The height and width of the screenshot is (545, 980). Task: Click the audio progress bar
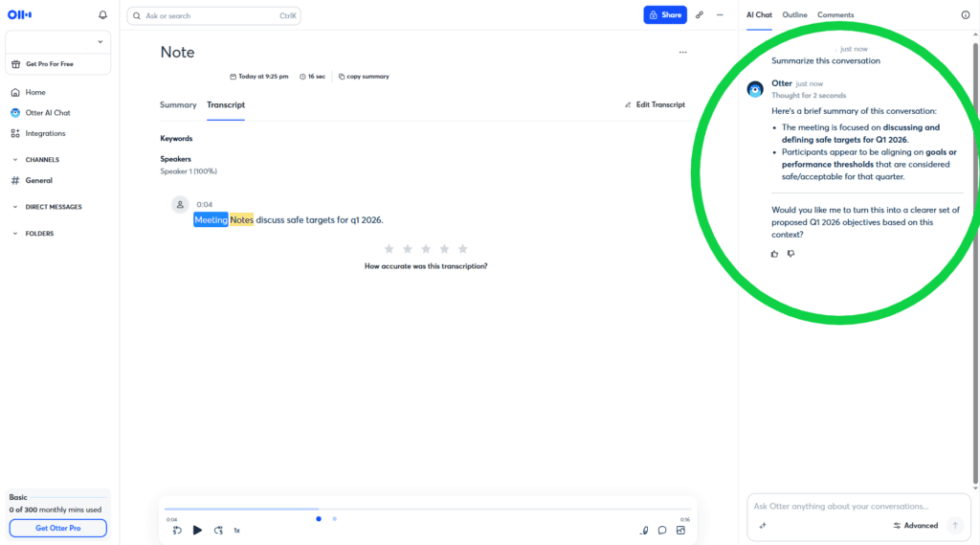[x=428, y=510]
